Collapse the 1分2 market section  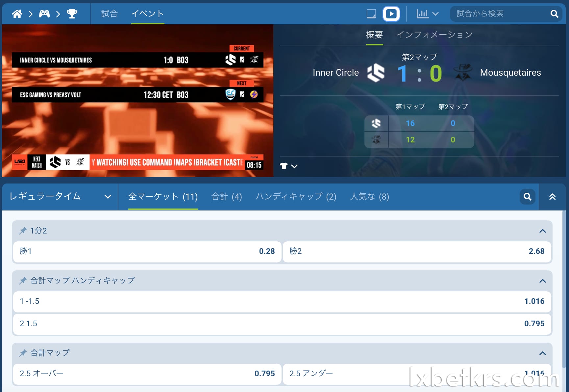pos(543,231)
